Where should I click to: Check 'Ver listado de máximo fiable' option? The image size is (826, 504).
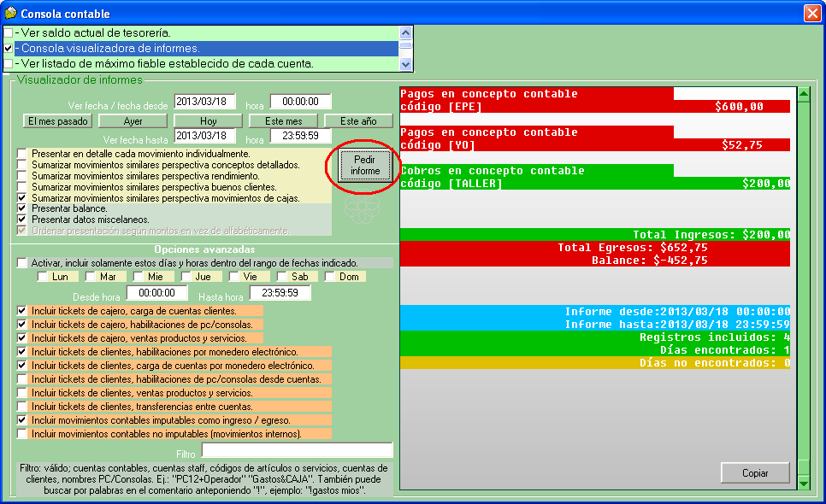[9, 64]
